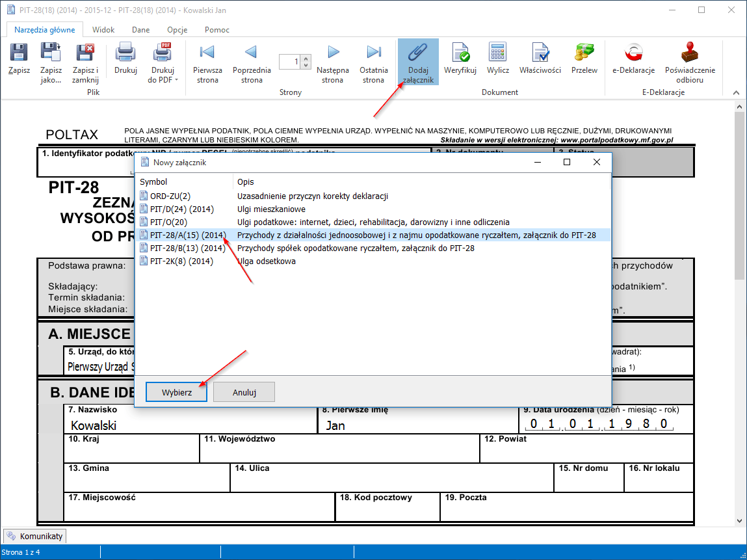Open e-Deklaracje sending tool
The height and width of the screenshot is (560, 747).
(633, 53)
